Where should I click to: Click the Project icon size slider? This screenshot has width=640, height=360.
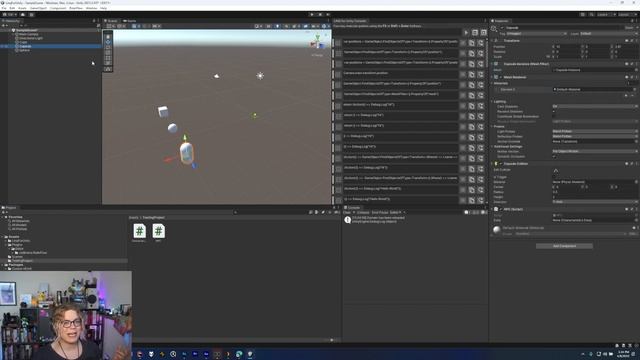(x=332, y=340)
